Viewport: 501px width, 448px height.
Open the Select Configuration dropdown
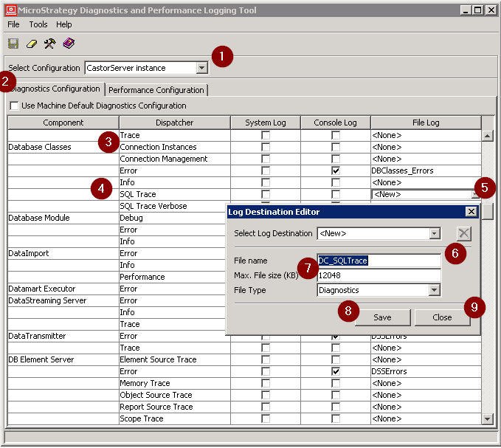201,68
